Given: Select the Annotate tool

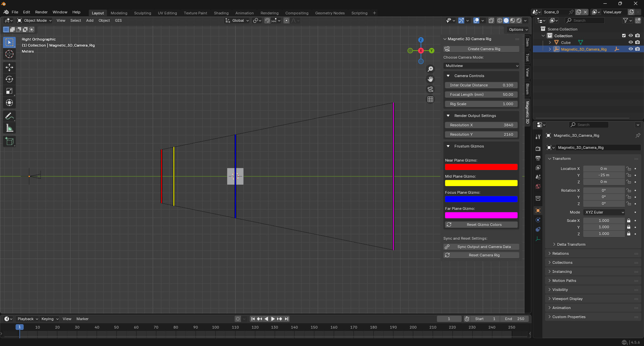Looking at the screenshot, I should (x=9, y=116).
